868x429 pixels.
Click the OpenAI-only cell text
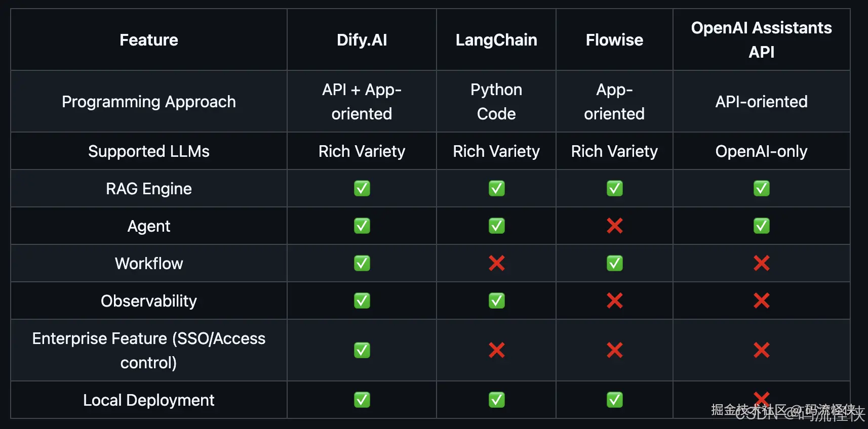coord(761,151)
